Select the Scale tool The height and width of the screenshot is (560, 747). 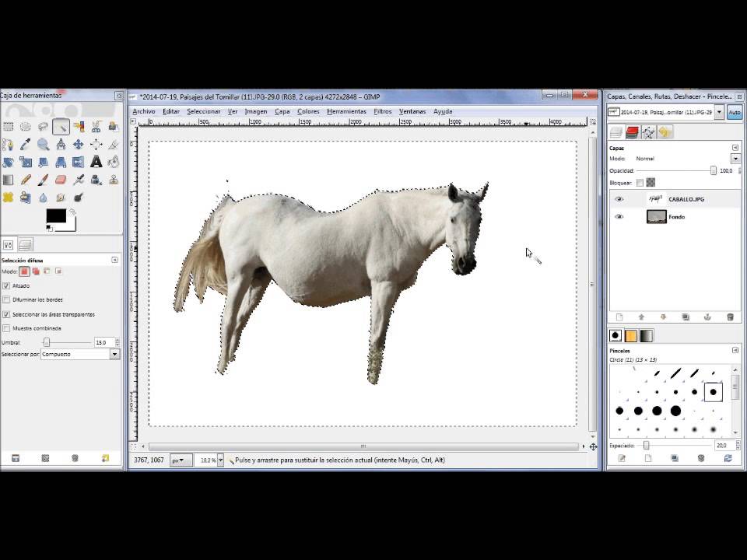tap(26, 162)
